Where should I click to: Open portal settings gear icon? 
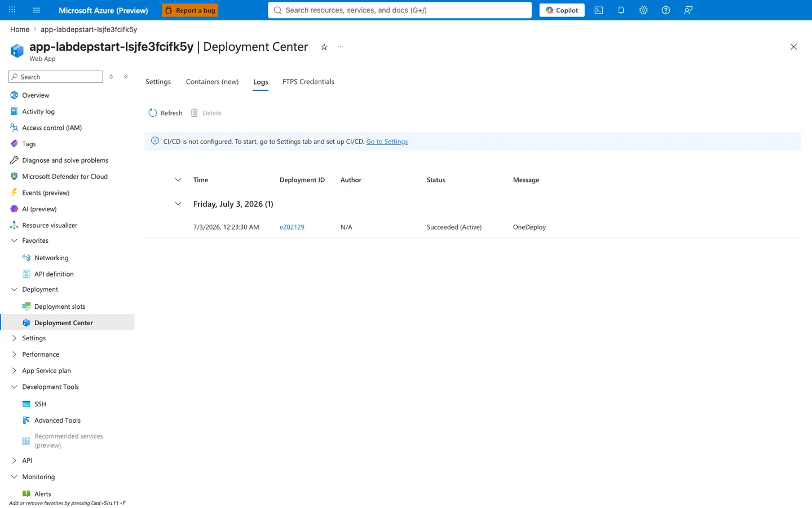(643, 10)
